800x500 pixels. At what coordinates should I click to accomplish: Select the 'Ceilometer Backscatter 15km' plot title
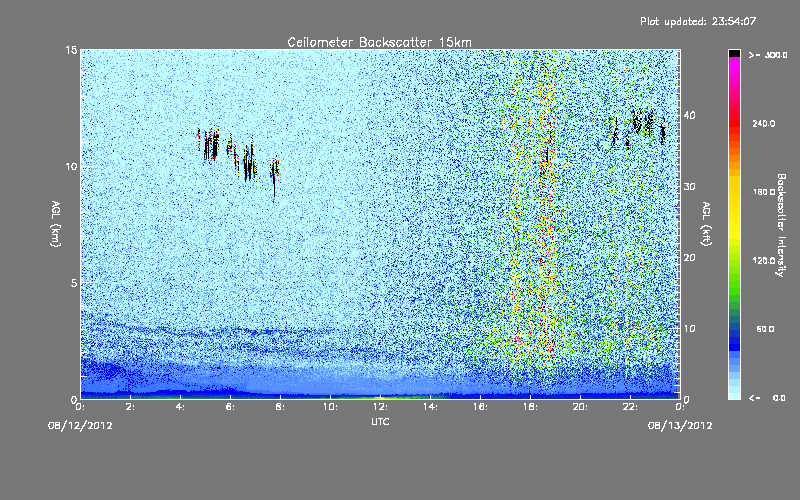pyautogui.click(x=379, y=42)
